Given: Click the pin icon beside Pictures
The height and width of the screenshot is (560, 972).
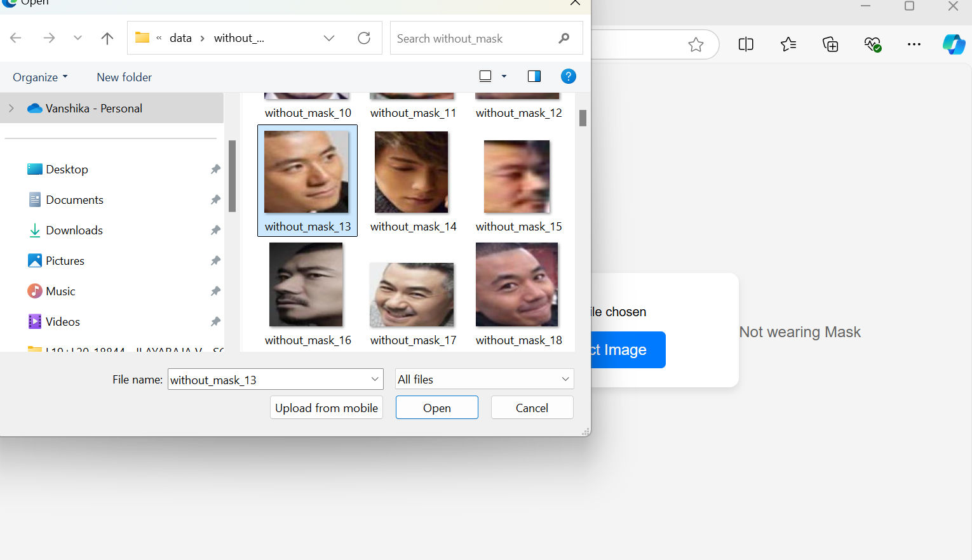Looking at the screenshot, I should (215, 261).
